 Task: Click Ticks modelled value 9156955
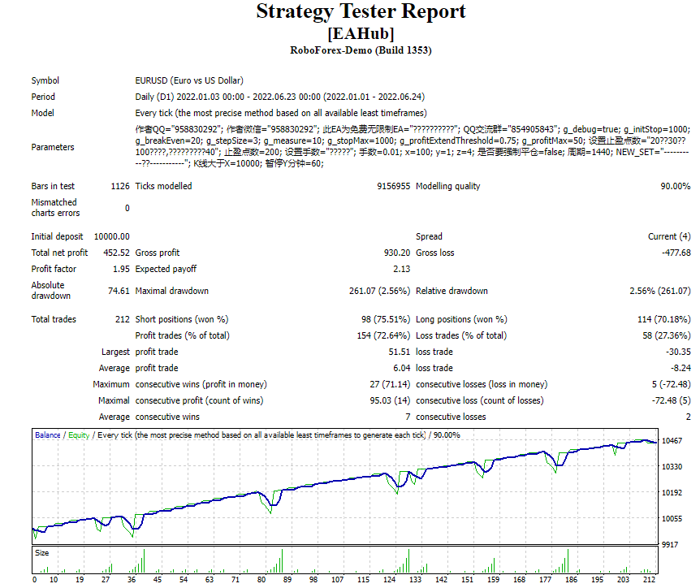pyautogui.click(x=393, y=186)
